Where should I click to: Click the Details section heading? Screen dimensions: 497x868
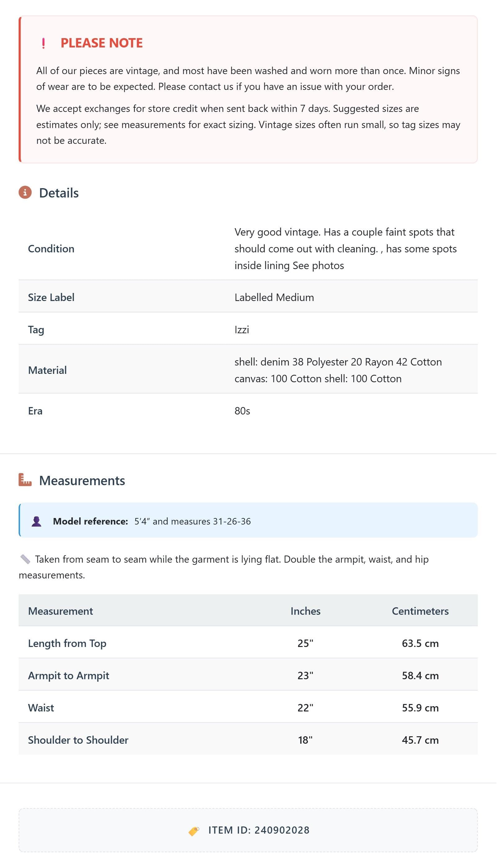59,193
